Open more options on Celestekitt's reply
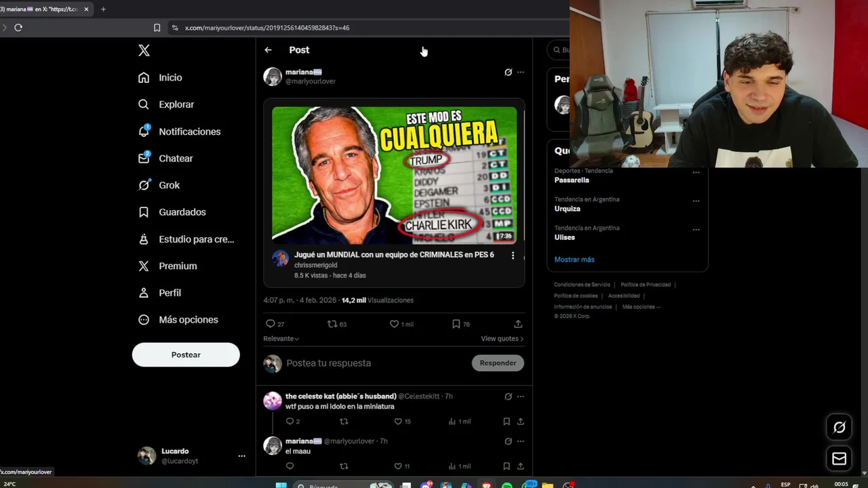The height and width of the screenshot is (488, 868). click(x=521, y=396)
